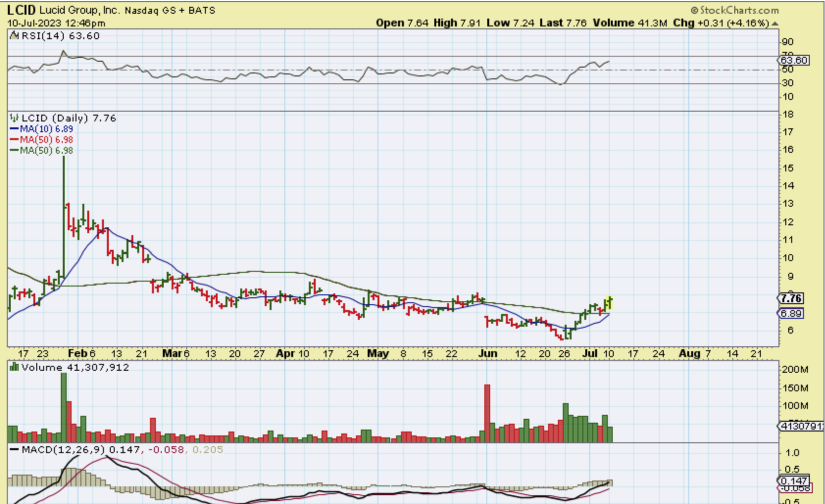Click the tall red June volume bar

point(487,413)
